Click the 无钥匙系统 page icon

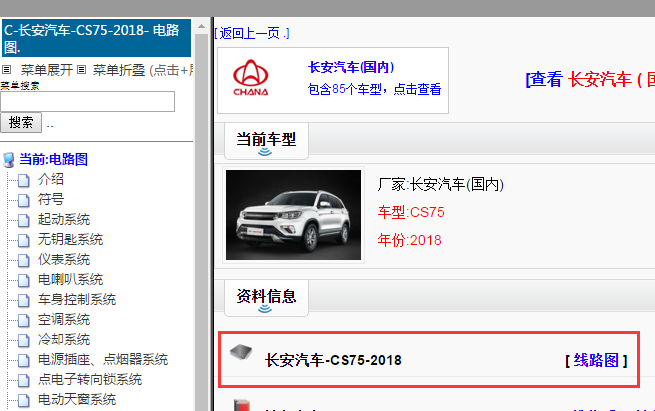tap(24, 241)
